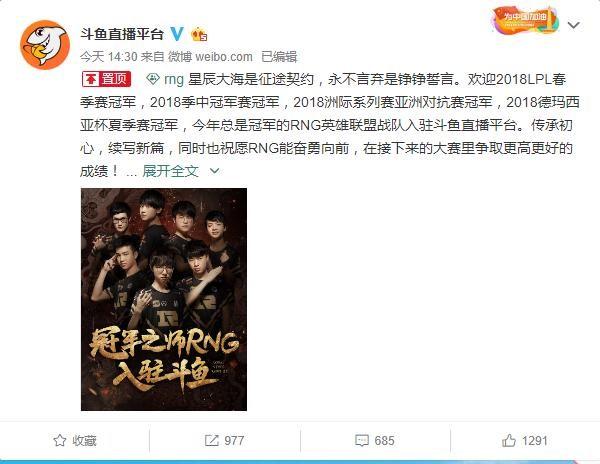Click the 今天 14:30 timestamp link
The width and height of the screenshot is (600, 464).
[109, 57]
